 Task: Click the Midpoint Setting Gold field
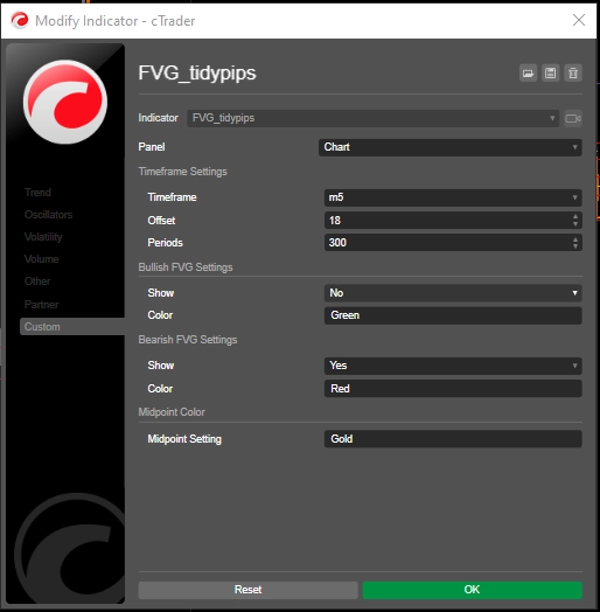[x=452, y=439]
